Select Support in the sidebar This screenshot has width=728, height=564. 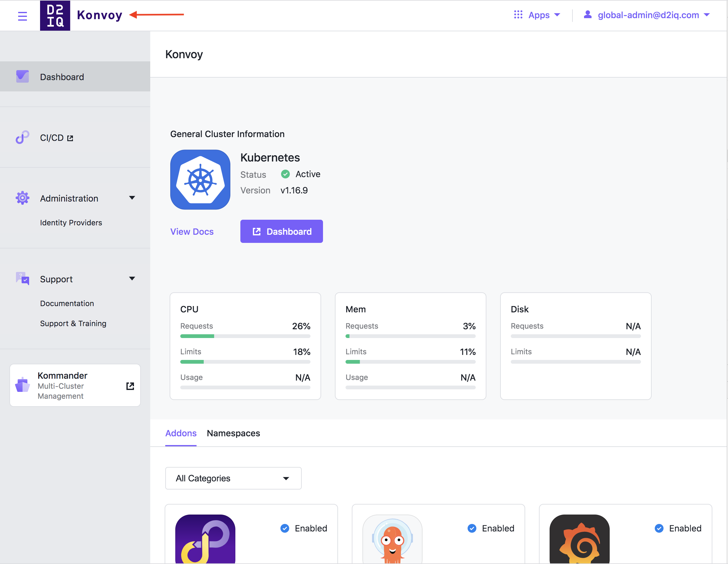coord(56,279)
